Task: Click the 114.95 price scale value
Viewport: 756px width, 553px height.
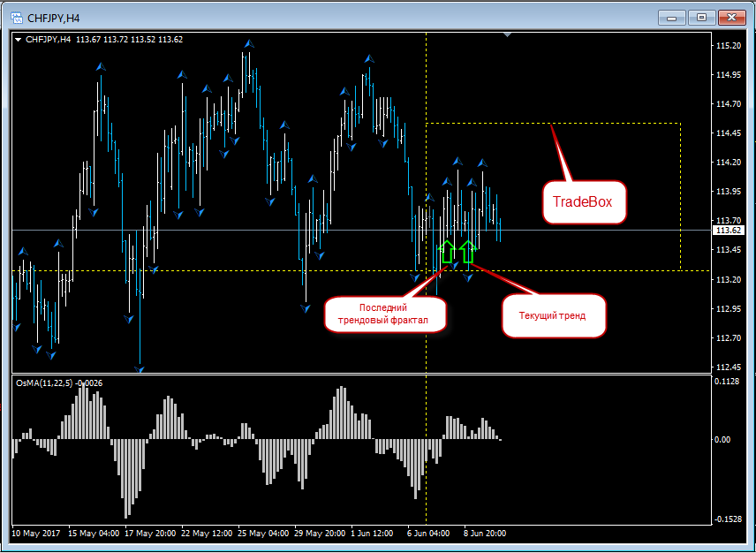Action: [729, 75]
